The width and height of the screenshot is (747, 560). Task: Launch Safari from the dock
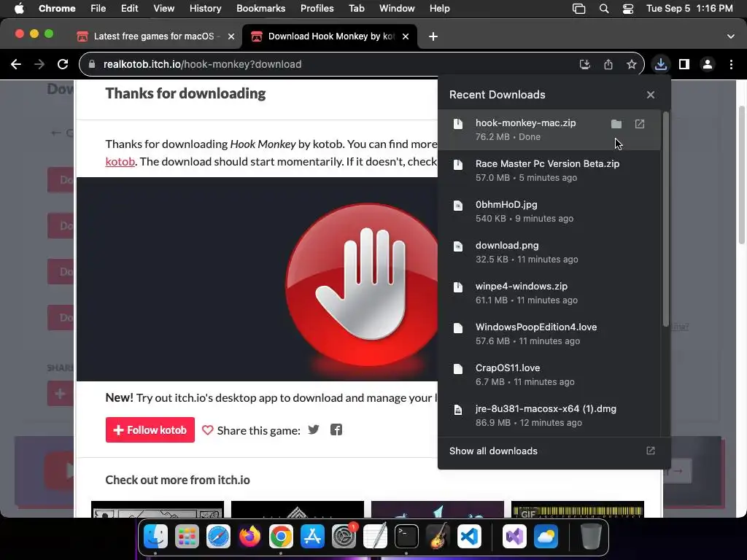tap(218, 537)
